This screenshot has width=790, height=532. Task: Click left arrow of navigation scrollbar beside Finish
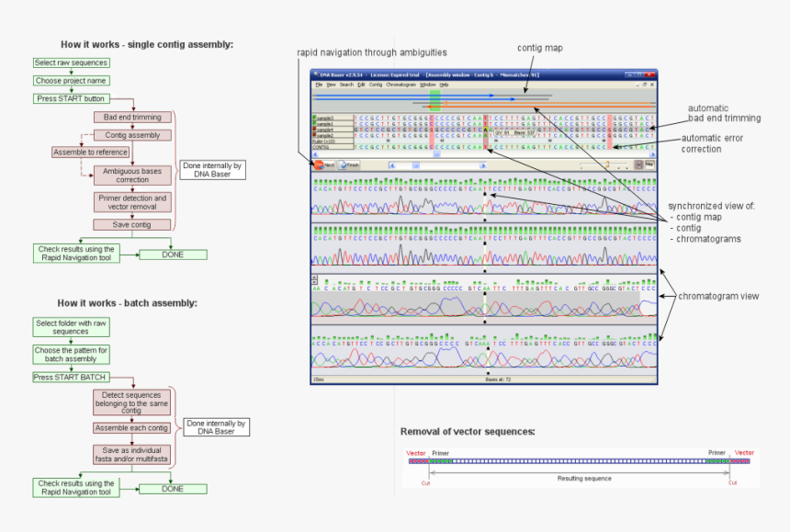point(392,165)
